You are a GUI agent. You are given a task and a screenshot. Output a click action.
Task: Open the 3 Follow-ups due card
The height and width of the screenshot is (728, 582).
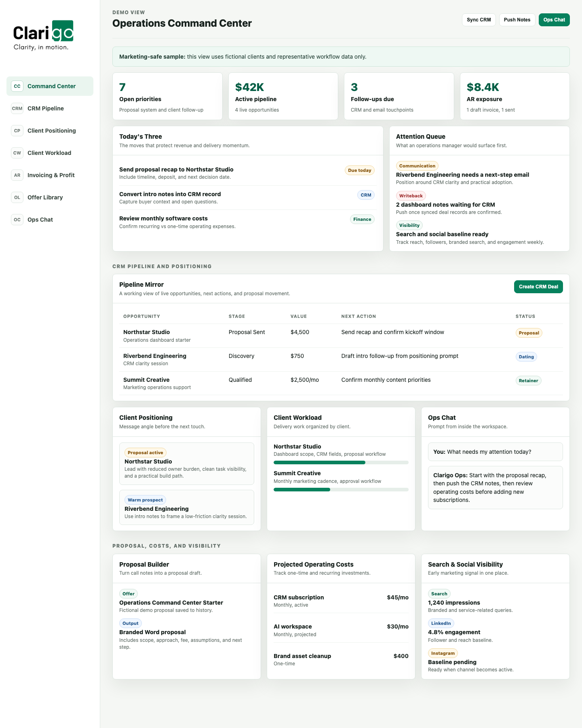click(x=399, y=96)
